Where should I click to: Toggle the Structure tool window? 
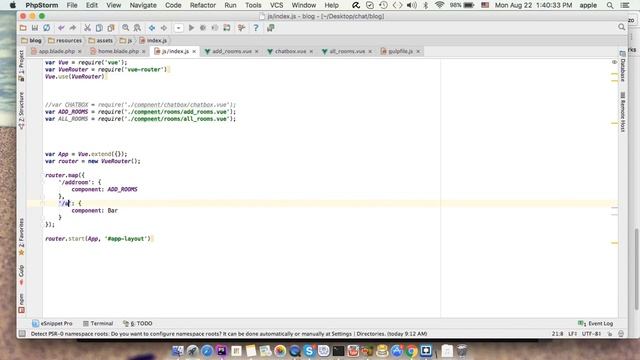22,110
